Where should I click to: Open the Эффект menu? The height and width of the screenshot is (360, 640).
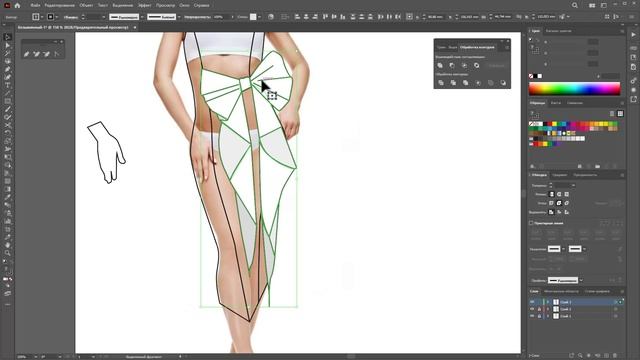coord(144,5)
